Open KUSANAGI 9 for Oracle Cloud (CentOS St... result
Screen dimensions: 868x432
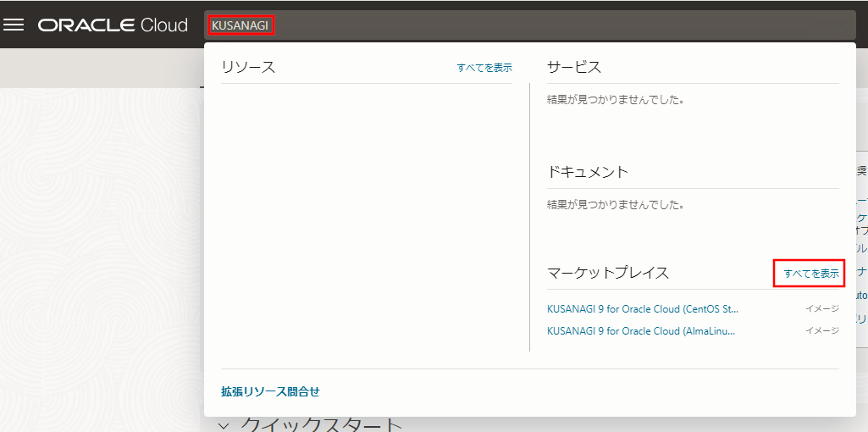click(643, 308)
